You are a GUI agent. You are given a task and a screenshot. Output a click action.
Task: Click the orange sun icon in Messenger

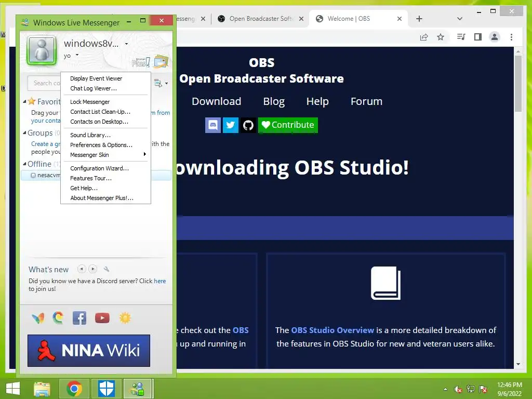pos(125,318)
